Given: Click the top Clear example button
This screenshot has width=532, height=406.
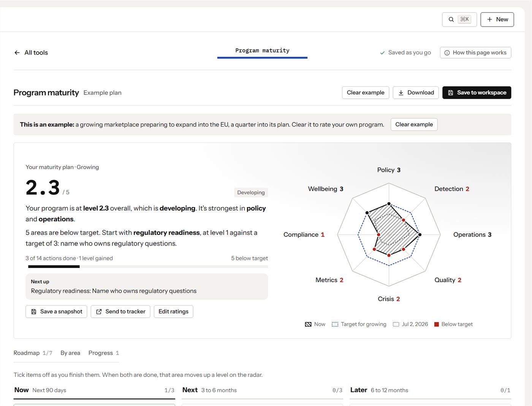Looking at the screenshot, I should click(x=366, y=93).
